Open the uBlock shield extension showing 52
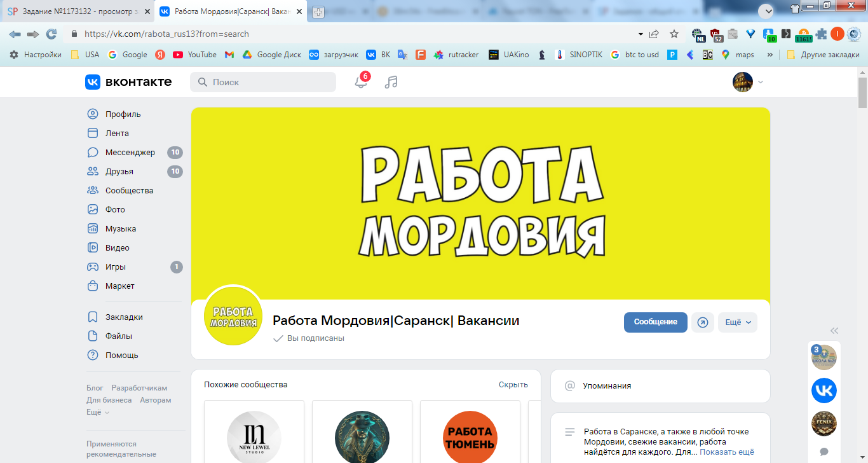Screen dimensions: 868x463 716,35
